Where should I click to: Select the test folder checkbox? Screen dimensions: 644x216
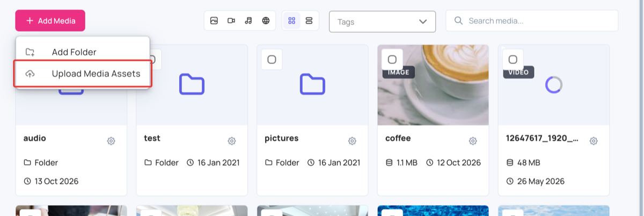point(152,59)
